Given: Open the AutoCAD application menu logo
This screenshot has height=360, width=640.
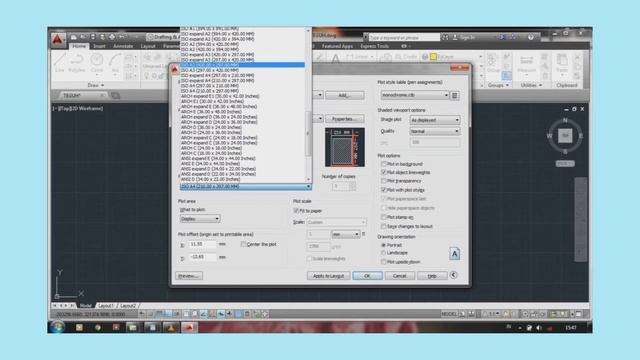Looking at the screenshot, I should [x=58, y=40].
